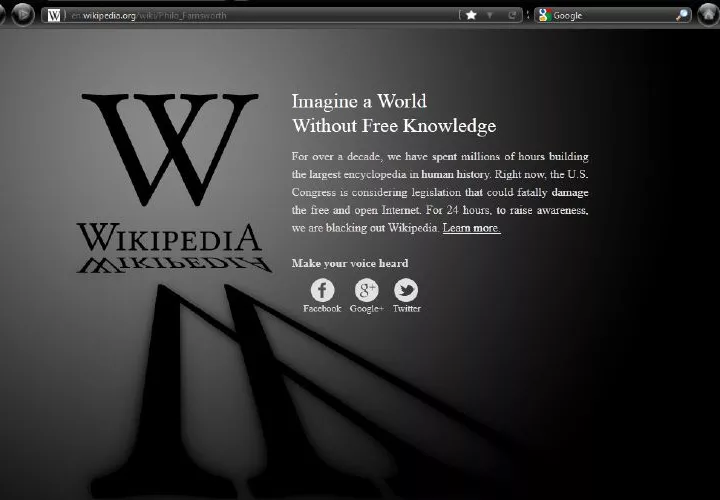Share via the Twitter bird icon
This screenshot has width=720, height=500.
[406, 290]
